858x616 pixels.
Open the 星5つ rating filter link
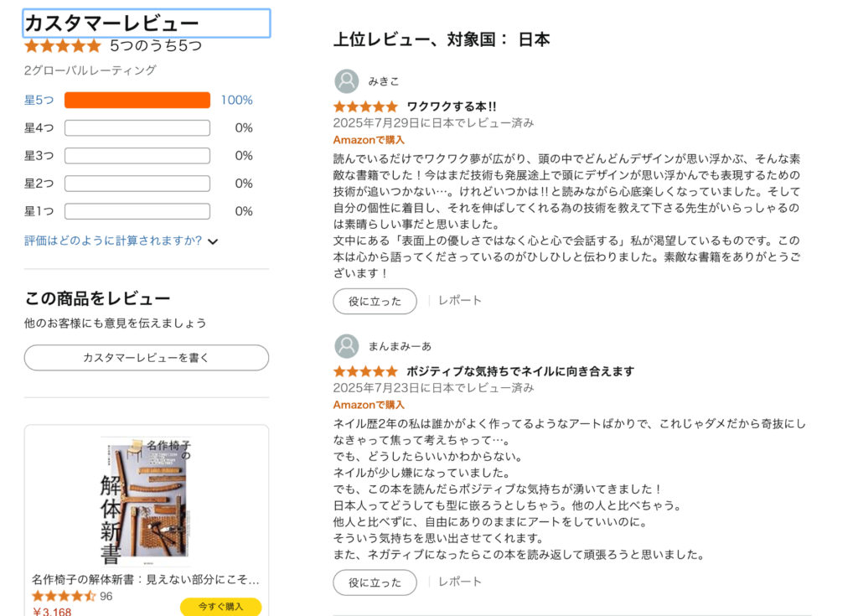(x=39, y=101)
